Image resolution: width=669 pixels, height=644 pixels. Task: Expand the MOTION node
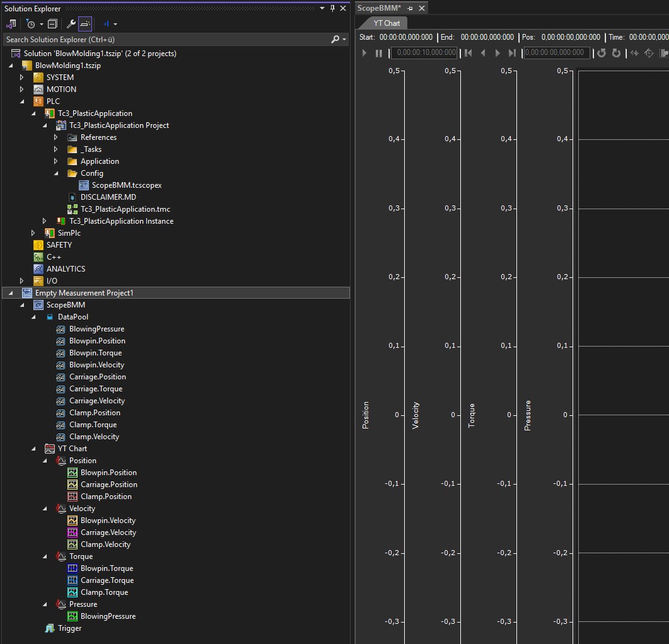22,89
